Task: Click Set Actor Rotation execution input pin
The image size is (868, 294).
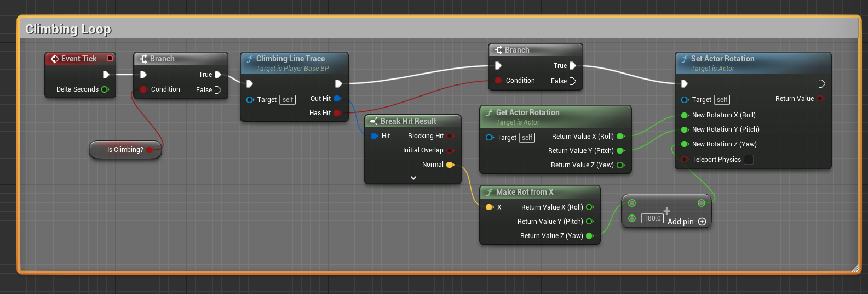Action: pyautogui.click(x=685, y=84)
